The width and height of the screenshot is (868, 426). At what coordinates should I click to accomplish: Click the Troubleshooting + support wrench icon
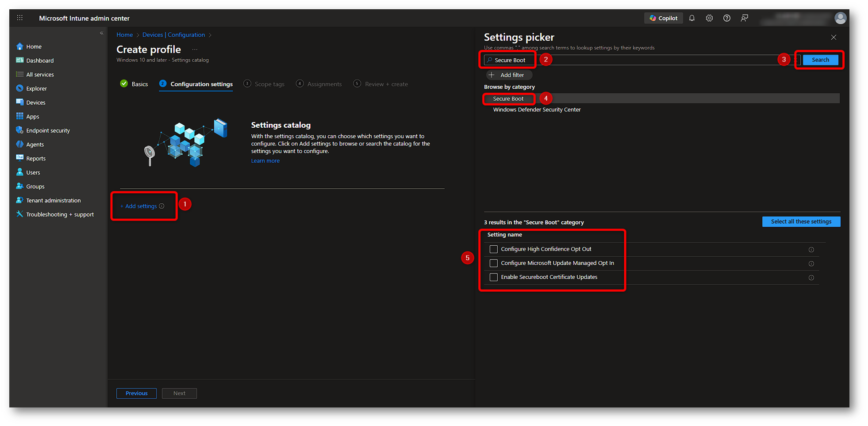coord(19,214)
